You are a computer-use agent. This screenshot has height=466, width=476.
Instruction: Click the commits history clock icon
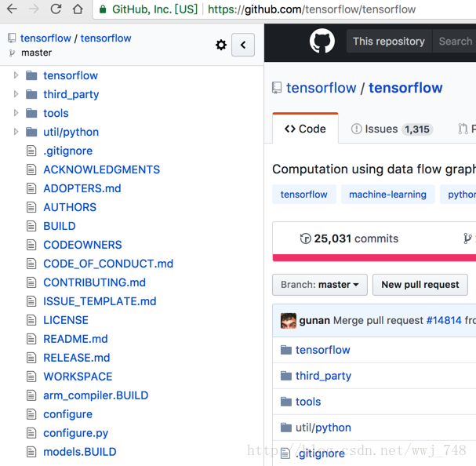pyautogui.click(x=305, y=238)
